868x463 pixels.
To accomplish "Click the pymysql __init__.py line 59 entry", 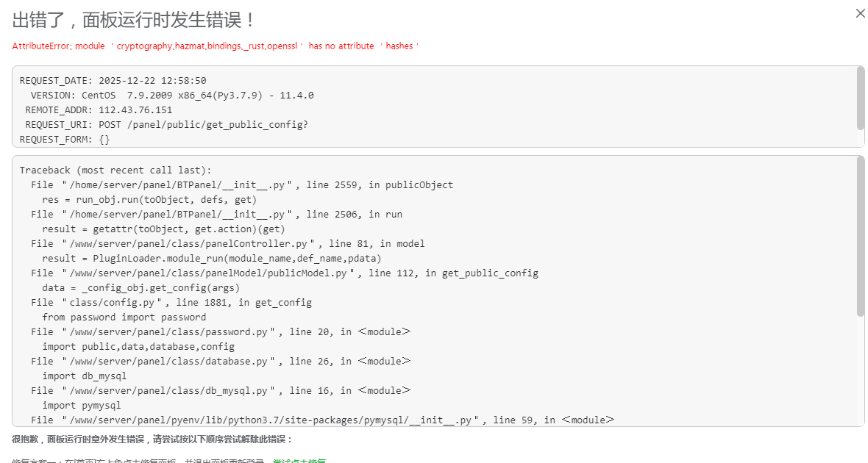I will point(322,420).
